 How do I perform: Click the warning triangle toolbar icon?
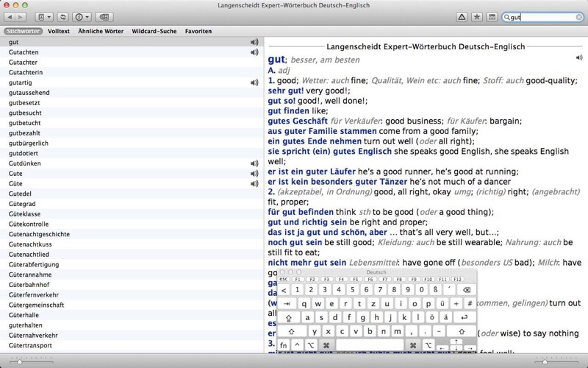point(462,17)
